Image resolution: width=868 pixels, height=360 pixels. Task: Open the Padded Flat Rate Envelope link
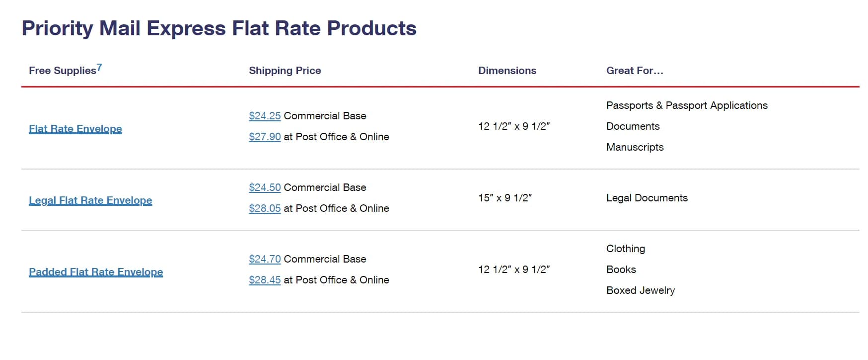pos(96,271)
